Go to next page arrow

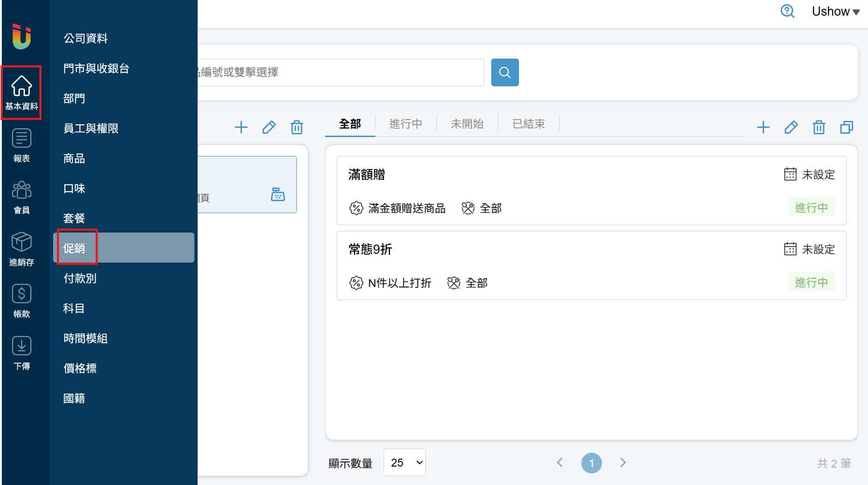623,462
